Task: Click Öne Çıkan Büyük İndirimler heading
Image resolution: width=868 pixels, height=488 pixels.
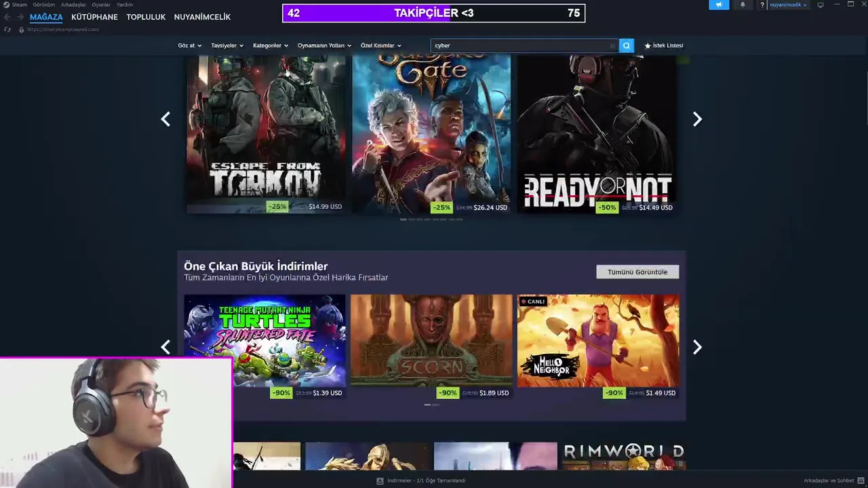Action: [x=256, y=266]
